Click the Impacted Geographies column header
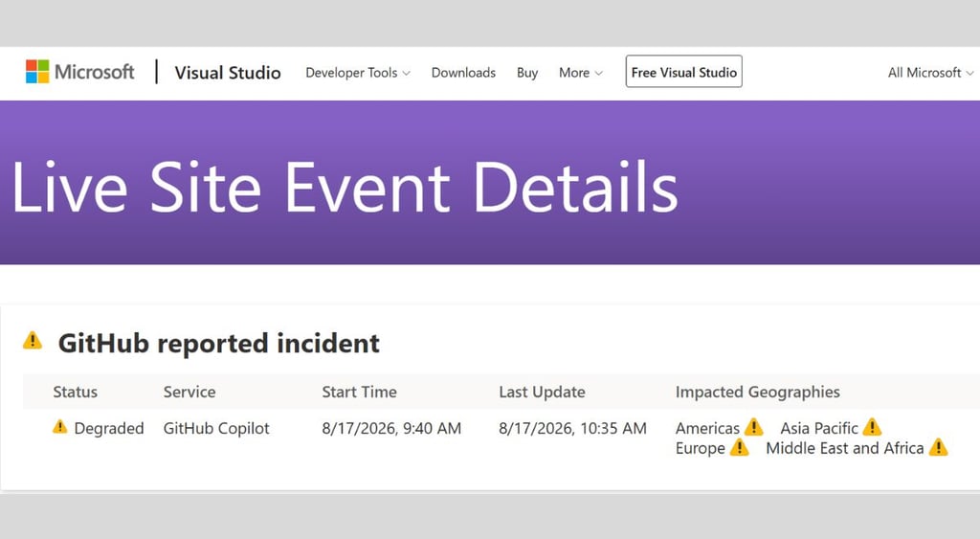980x539 pixels. [x=758, y=393]
